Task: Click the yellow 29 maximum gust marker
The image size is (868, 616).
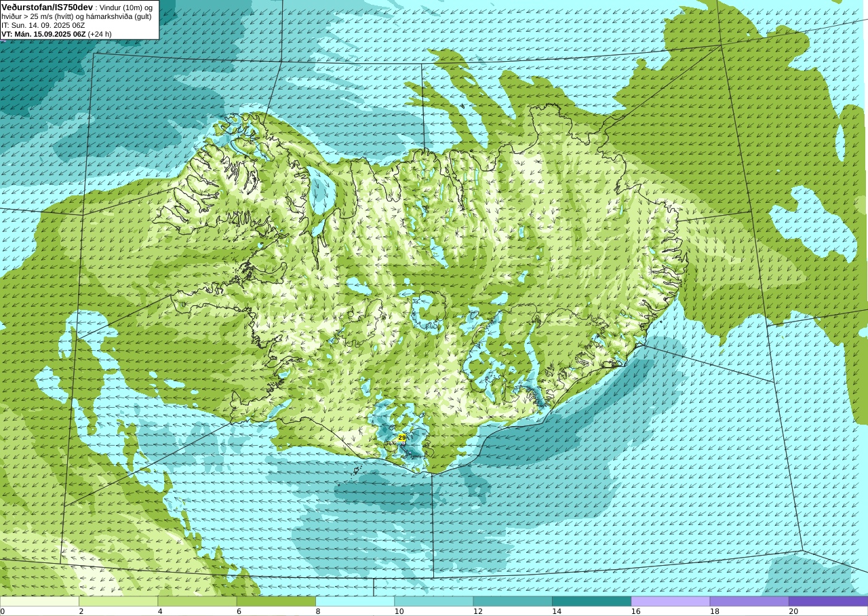Action: coord(401,438)
